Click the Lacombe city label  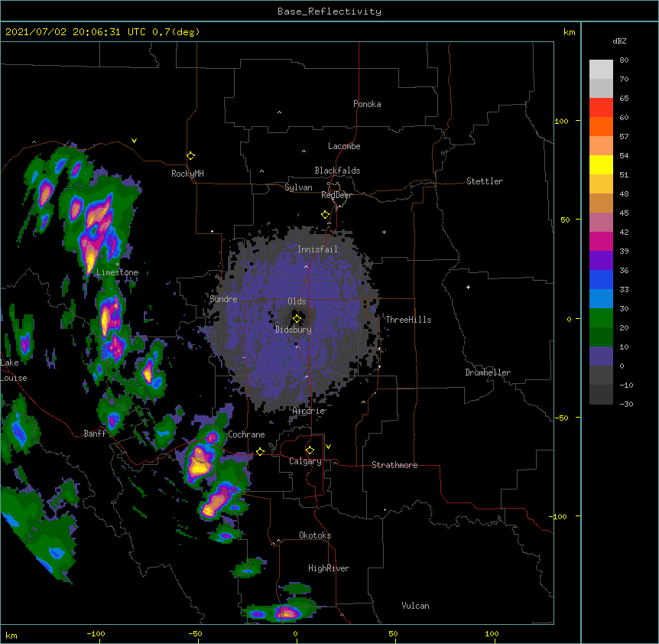pyautogui.click(x=344, y=146)
